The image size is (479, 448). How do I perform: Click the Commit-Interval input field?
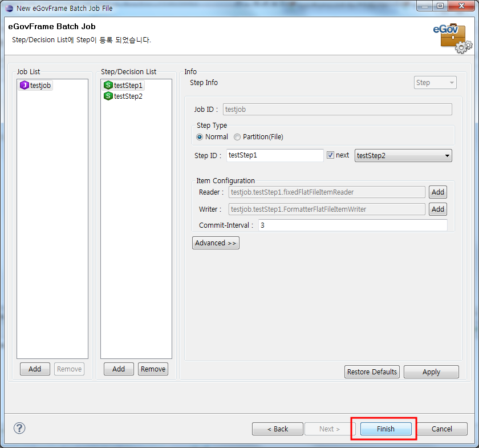[353, 225]
